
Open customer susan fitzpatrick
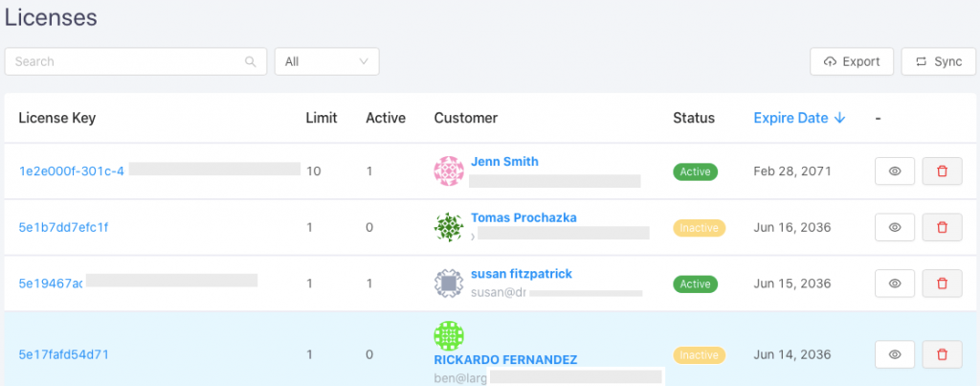tap(522, 274)
